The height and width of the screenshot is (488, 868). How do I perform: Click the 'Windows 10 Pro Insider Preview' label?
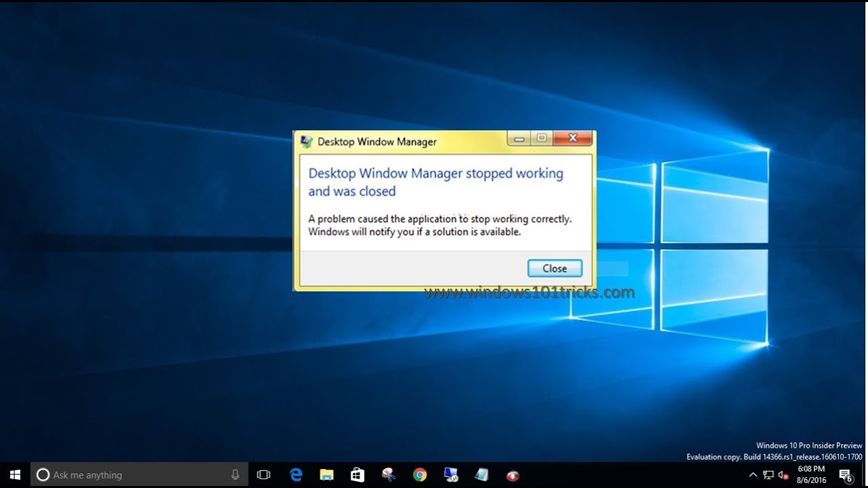point(809,445)
